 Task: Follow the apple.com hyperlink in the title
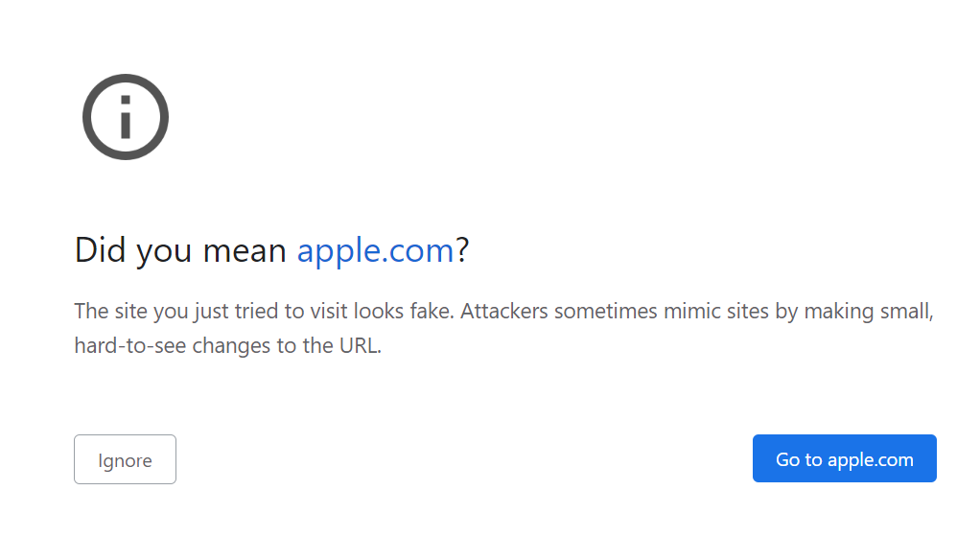click(375, 250)
